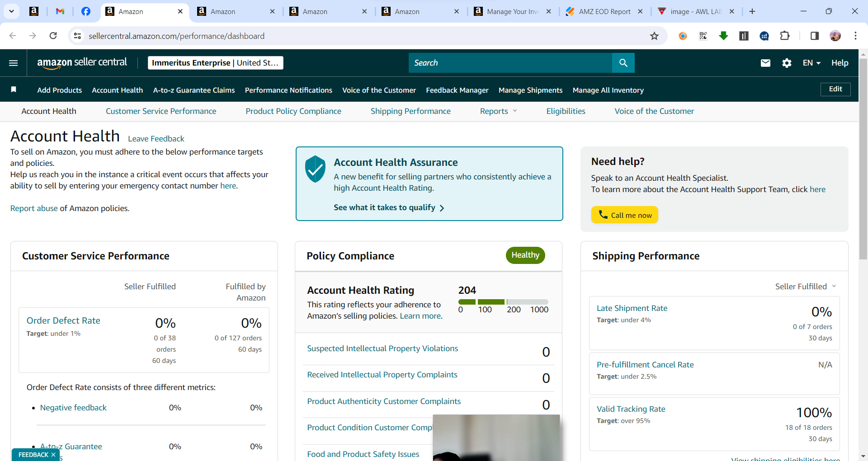Bookmark this page with the star icon
This screenshot has width=868, height=461.
pos(654,36)
